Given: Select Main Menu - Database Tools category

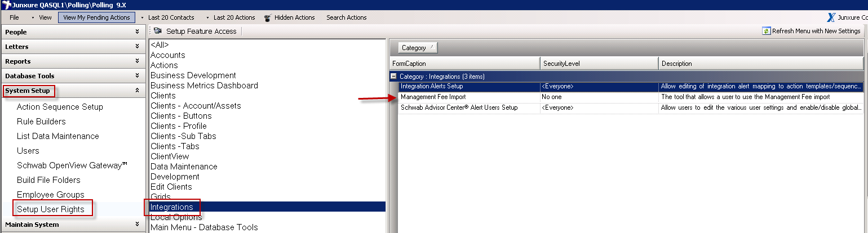Looking at the screenshot, I should [267, 227].
